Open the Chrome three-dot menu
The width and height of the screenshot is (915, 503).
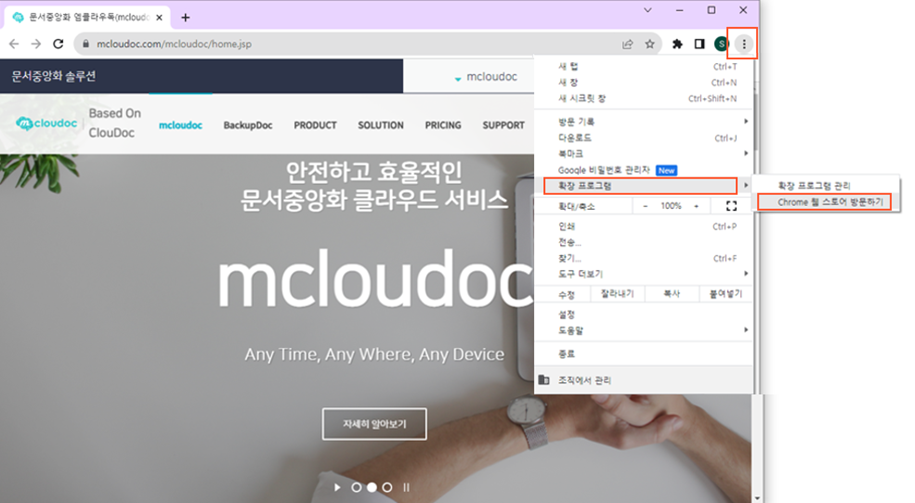click(743, 44)
